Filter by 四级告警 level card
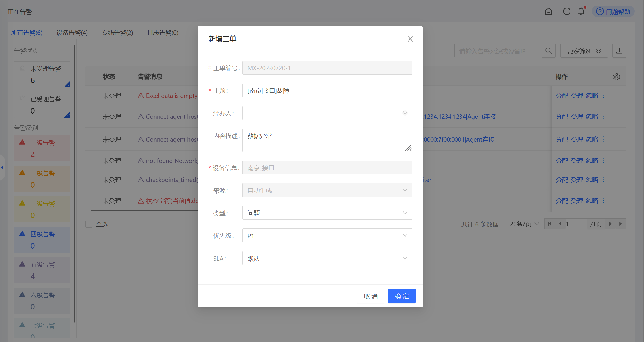Screen dimensions: 644x342 pos(42,240)
